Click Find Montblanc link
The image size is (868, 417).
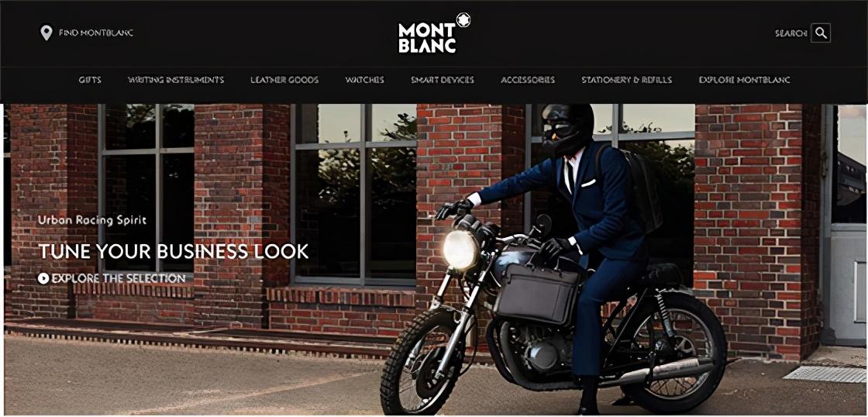(x=96, y=33)
